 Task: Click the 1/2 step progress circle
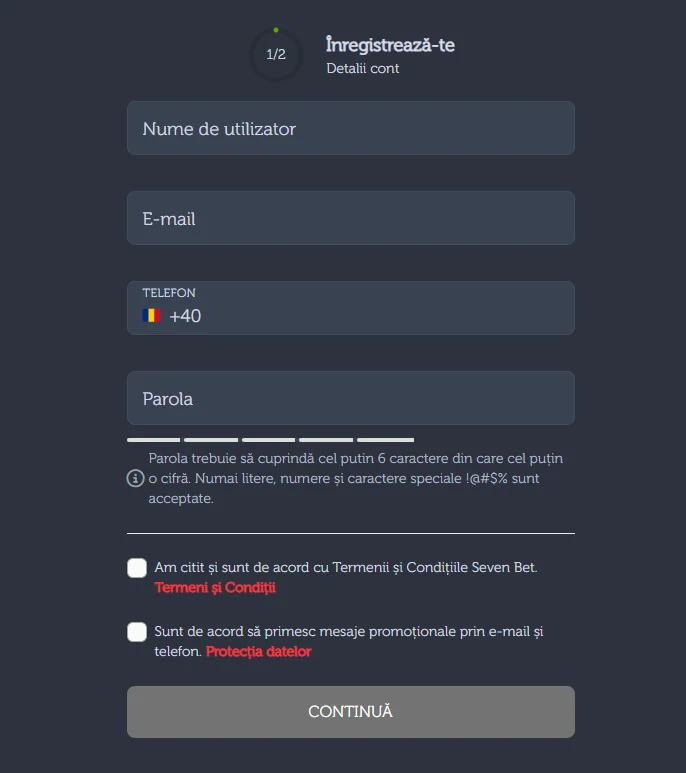point(276,54)
